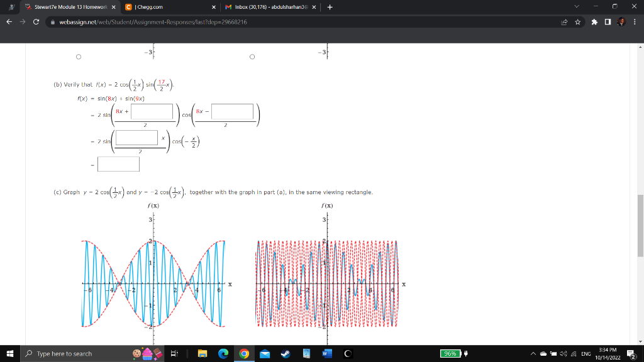
Task: Click the webassign.net address bar URL
Action: pyautogui.click(x=153, y=22)
